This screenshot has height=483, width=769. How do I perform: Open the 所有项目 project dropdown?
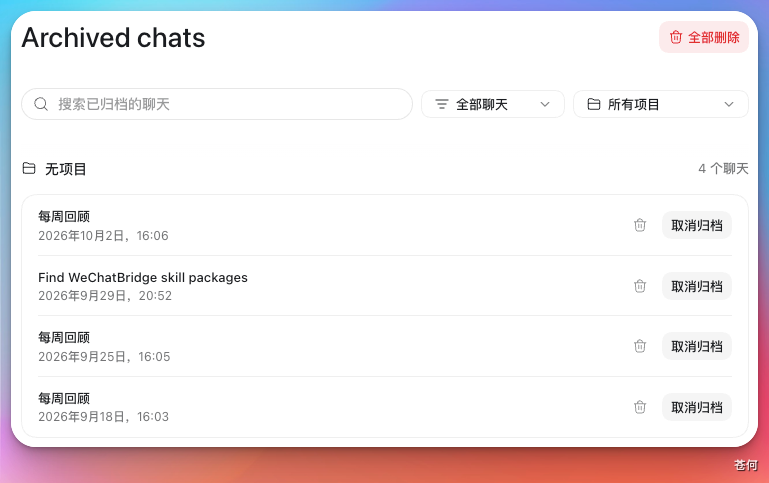(x=661, y=104)
